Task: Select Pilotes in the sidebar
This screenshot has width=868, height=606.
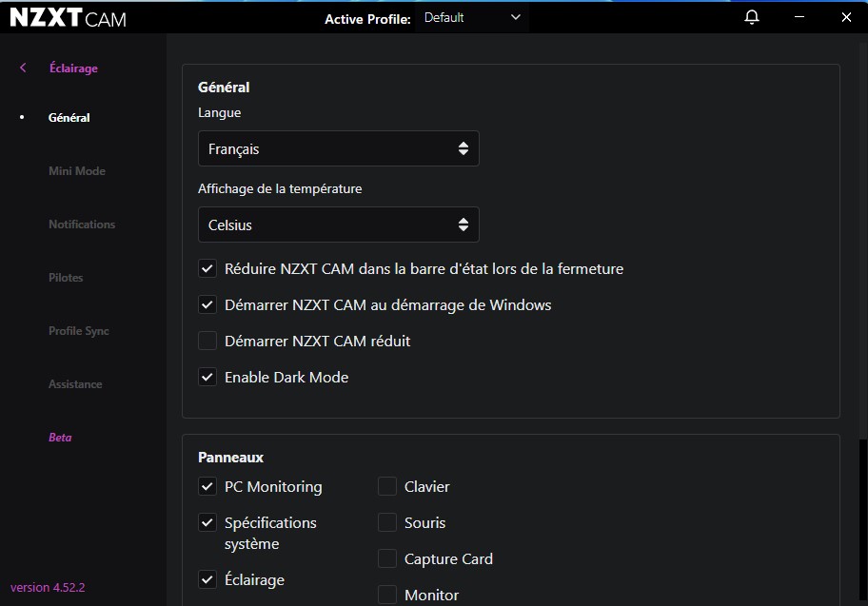Action: click(66, 278)
